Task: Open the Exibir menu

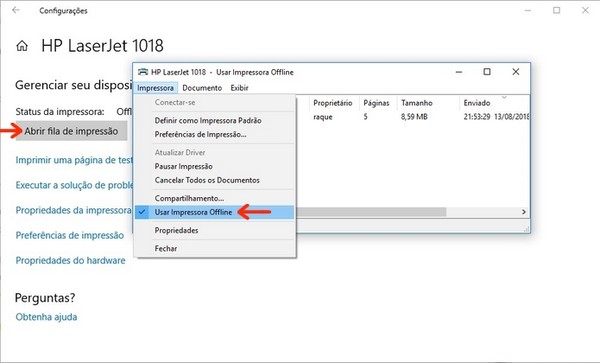Action: pyautogui.click(x=240, y=88)
